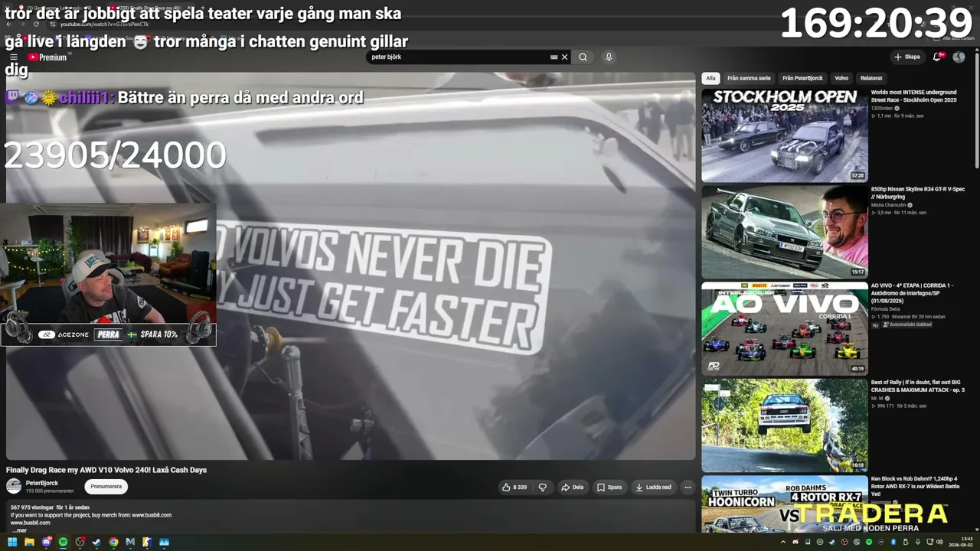Open 'Best of Rally' video title
980x551 pixels.
pyautogui.click(x=918, y=386)
